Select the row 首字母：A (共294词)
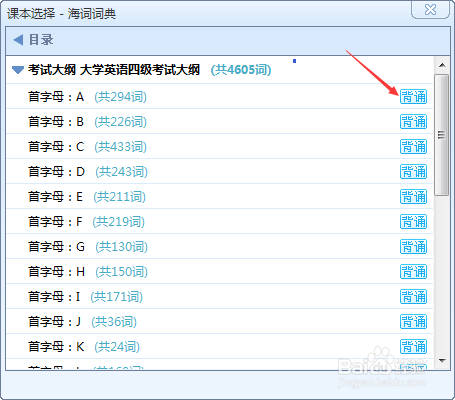Image resolution: width=455 pixels, height=400 pixels. pos(220,97)
